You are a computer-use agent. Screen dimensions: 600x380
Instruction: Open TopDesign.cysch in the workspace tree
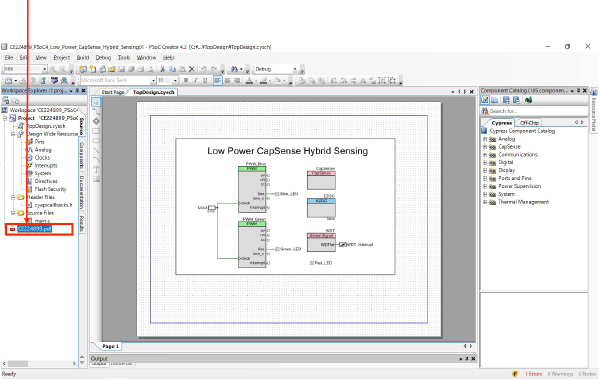(46, 126)
